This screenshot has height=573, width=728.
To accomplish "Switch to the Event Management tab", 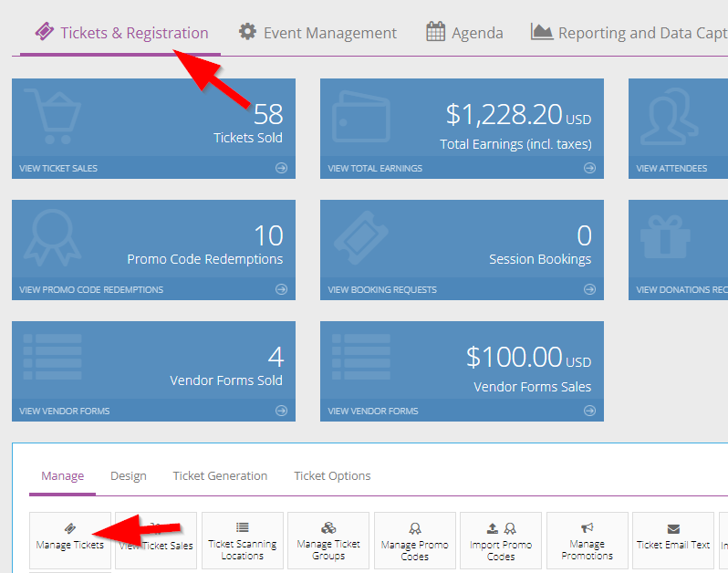I will [x=317, y=33].
